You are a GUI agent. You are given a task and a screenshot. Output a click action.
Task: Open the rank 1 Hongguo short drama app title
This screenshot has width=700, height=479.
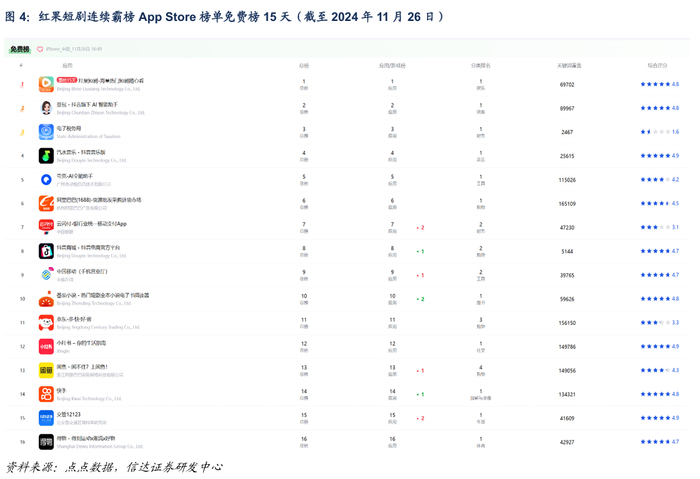[111, 81]
